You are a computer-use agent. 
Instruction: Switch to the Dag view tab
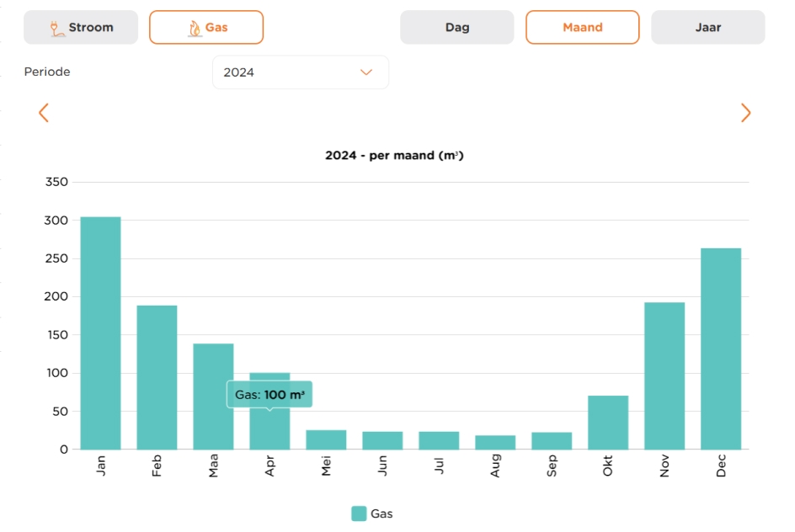456,27
